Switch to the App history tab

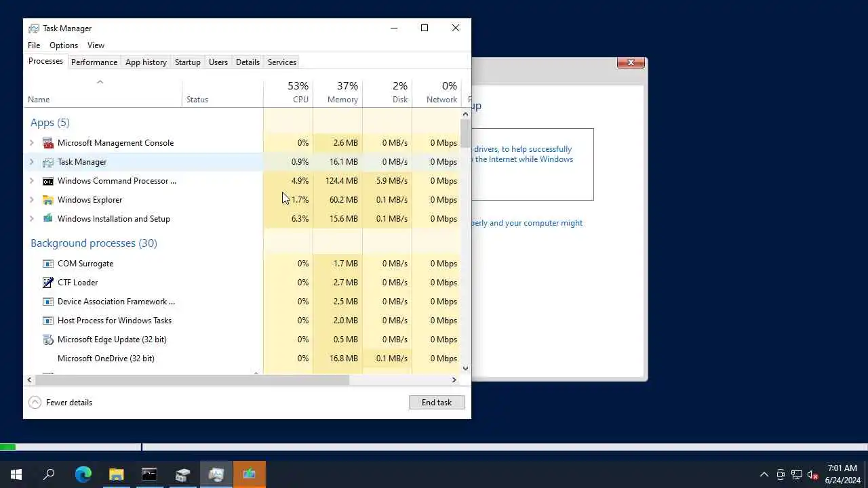tap(146, 62)
